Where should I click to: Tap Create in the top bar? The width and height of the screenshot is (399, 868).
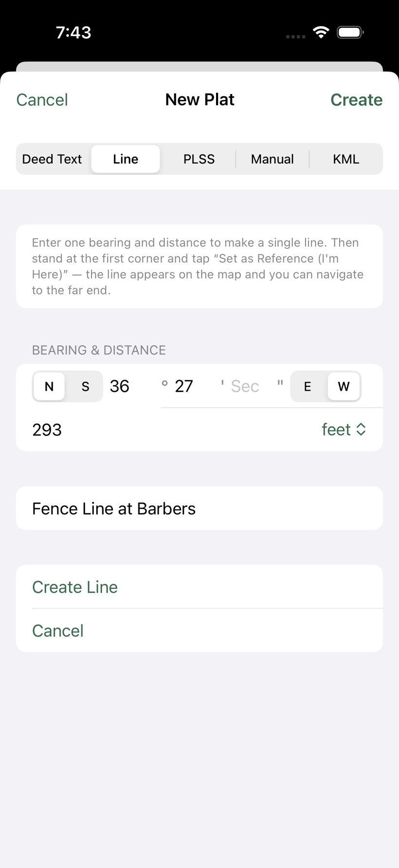point(357,100)
